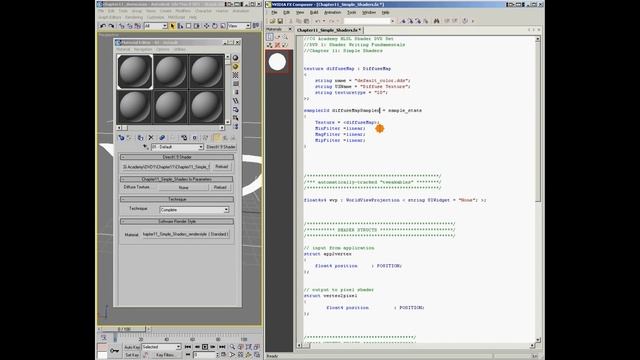Open FX Composer Animation menu
This screenshot has width=640, height=360.
332,13
